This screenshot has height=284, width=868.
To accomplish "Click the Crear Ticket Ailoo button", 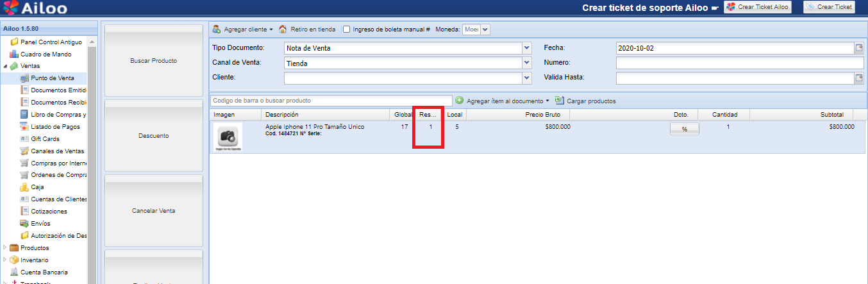I will coord(758,7).
